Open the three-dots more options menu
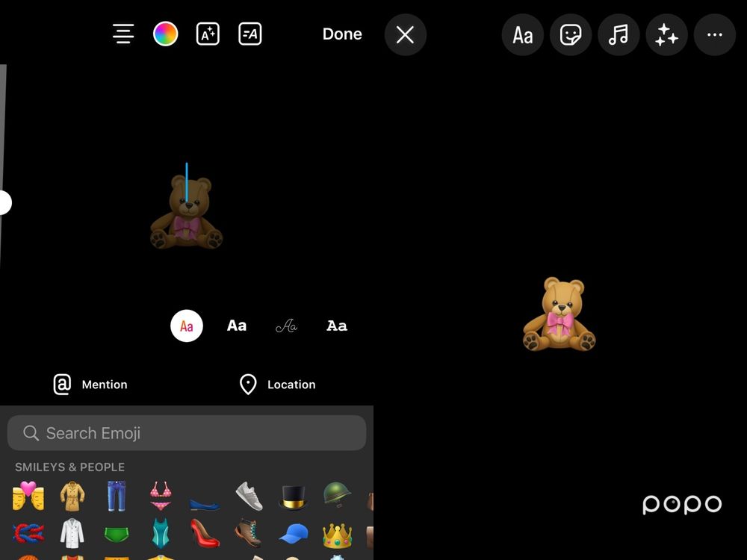The image size is (747, 560). [715, 35]
